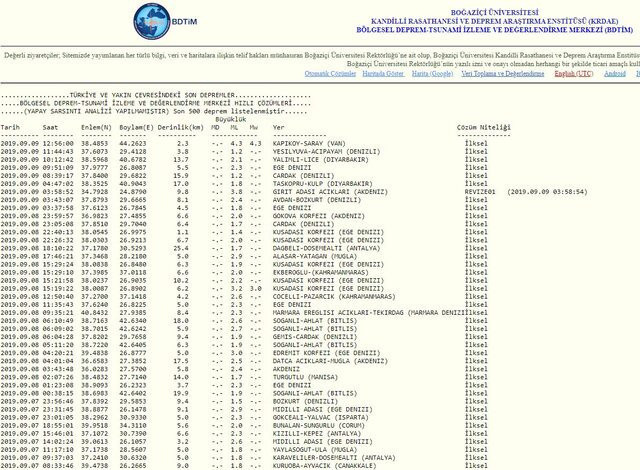Click the Büyüklük header label

pyautogui.click(x=231, y=120)
